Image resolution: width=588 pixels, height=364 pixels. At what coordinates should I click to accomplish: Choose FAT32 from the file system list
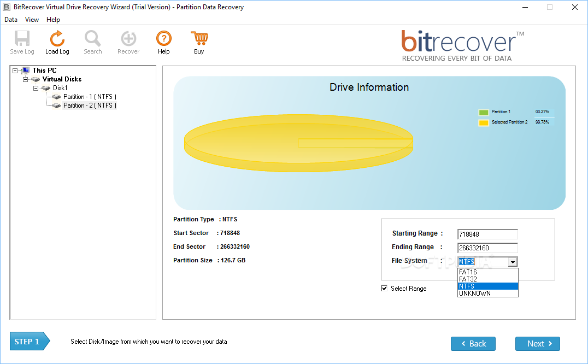[x=488, y=279]
